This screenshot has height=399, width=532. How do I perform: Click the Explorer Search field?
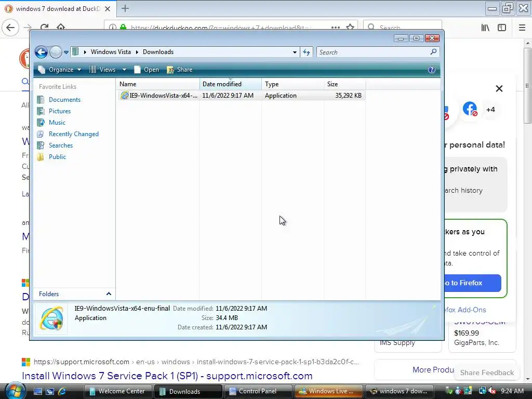click(x=378, y=52)
